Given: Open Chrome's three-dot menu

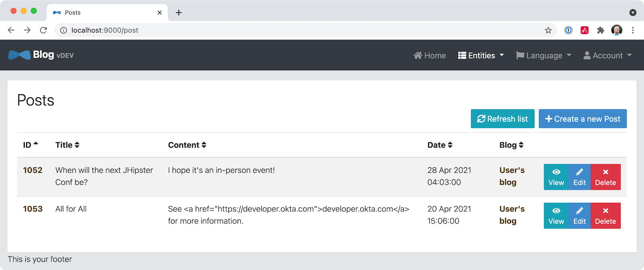Looking at the screenshot, I should (x=633, y=30).
